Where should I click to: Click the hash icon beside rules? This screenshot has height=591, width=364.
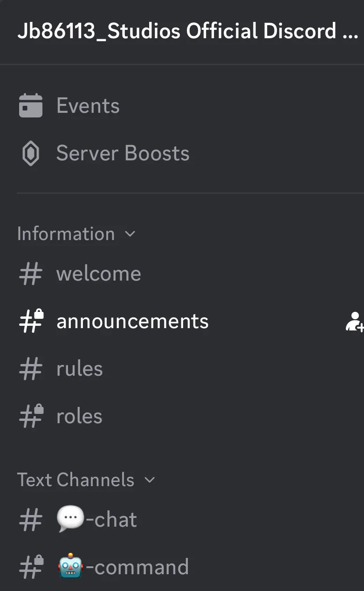[x=31, y=369]
